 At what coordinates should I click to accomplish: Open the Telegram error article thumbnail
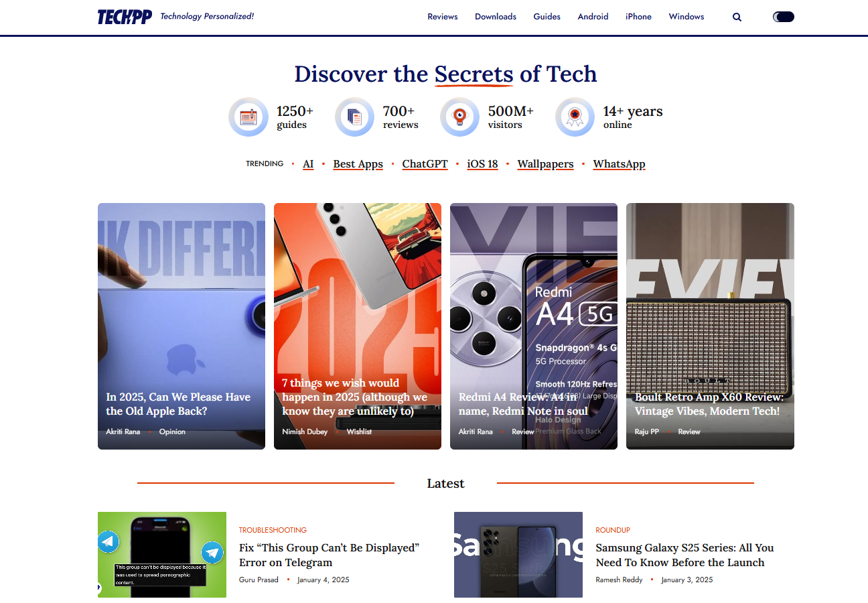pyautogui.click(x=162, y=555)
